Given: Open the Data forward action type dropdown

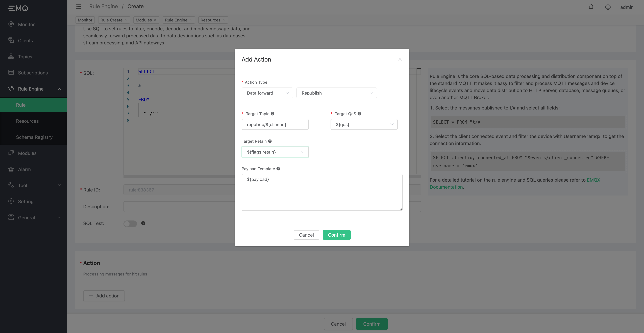Looking at the screenshot, I should point(267,93).
